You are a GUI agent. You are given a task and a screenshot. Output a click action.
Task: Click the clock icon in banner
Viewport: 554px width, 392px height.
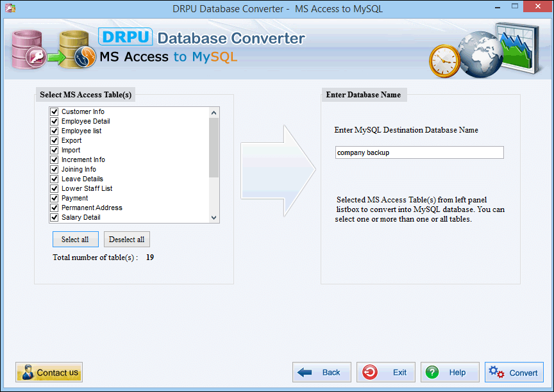click(x=444, y=61)
